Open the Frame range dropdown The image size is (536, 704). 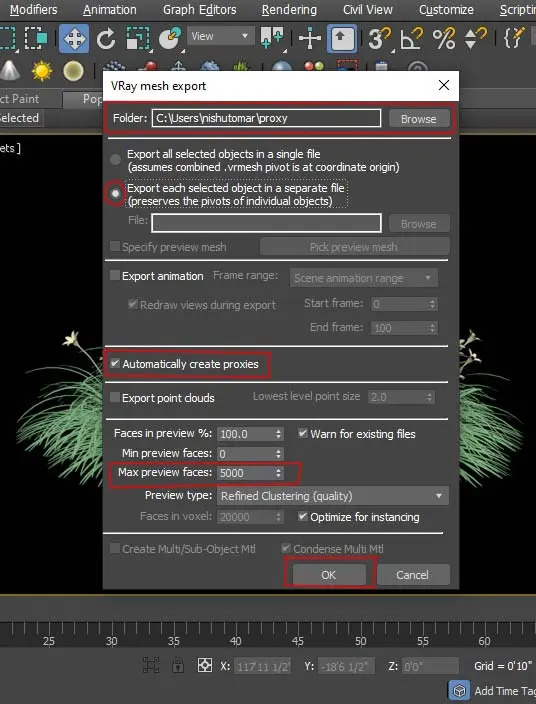click(363, 278)
